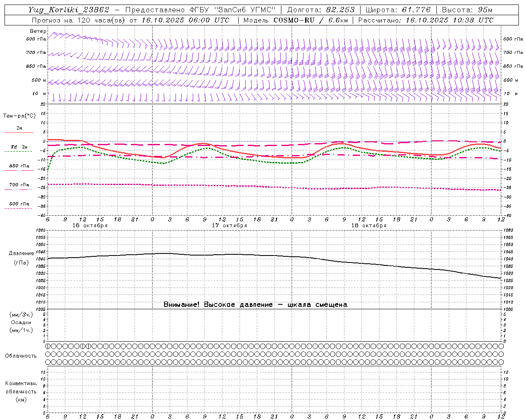
Task: Click the 1005 value on right pressure axis
Action: click(508, 309)
